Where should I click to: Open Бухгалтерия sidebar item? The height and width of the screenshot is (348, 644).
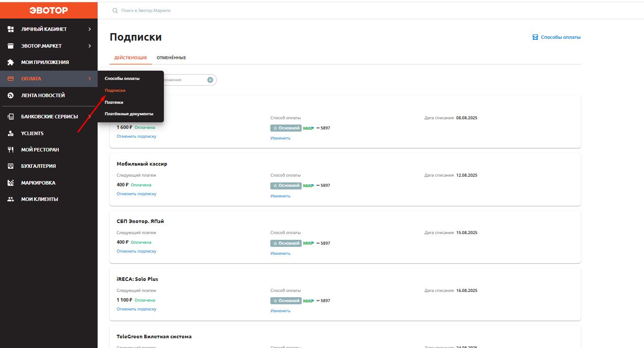49,166
